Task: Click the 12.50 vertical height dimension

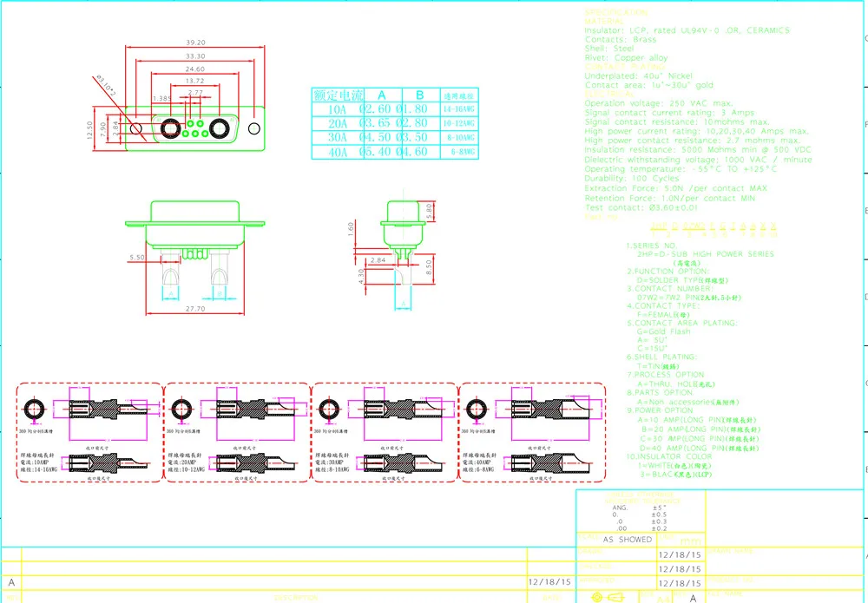Action: [x=90, y=130]
